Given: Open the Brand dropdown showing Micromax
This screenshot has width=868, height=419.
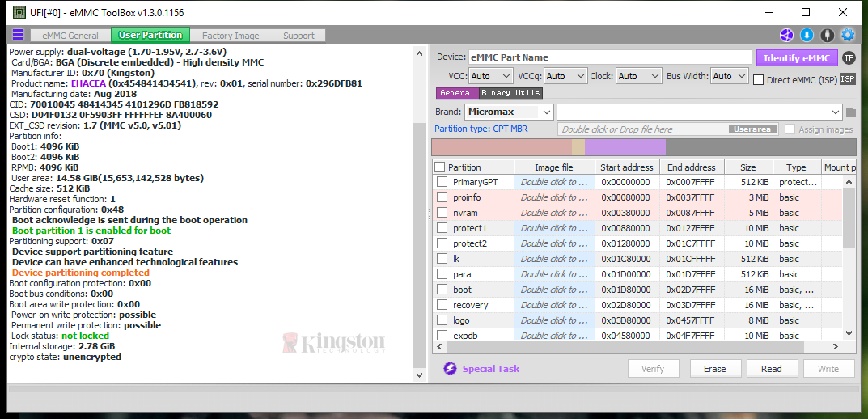Looking at the screenshot, I should pyautogui.click(x=509, y=112).
